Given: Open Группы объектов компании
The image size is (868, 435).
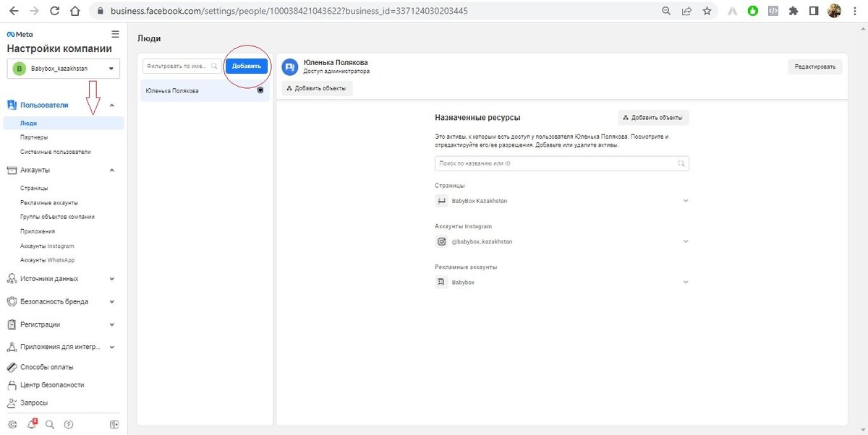Looking at the screenshot, I should click(x=57, y=217).
